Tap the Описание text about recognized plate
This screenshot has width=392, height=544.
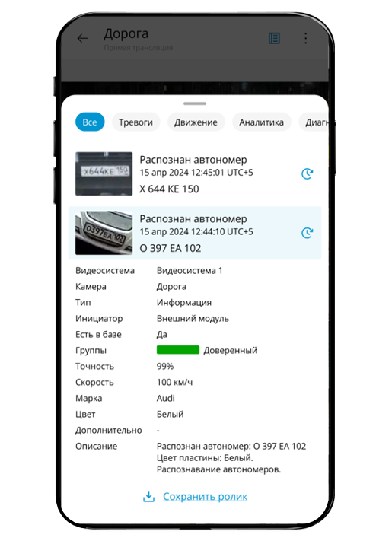pos(231,457)
